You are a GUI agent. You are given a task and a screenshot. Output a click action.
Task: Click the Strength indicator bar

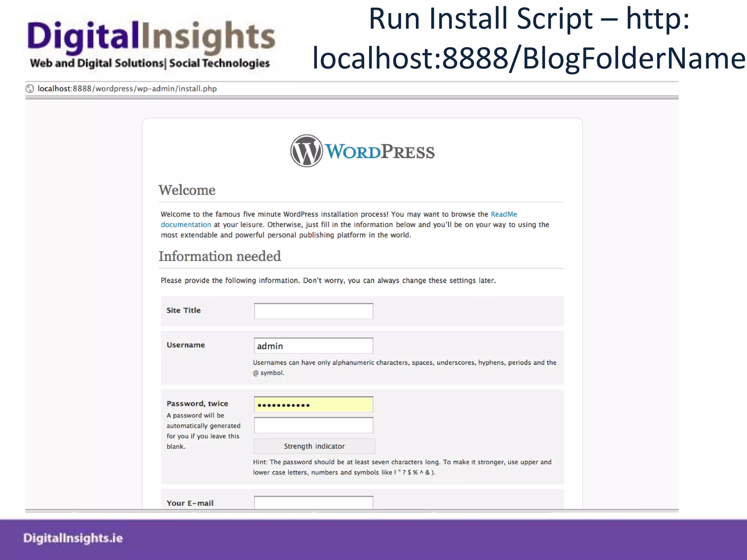click(314, 446)
